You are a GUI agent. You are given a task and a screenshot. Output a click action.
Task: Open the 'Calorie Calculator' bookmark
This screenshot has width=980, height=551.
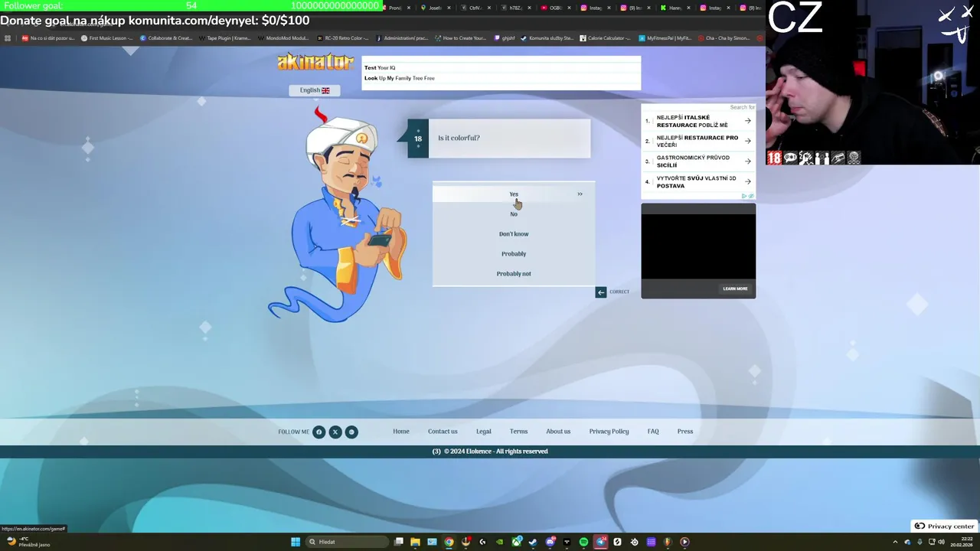point(605,37)
